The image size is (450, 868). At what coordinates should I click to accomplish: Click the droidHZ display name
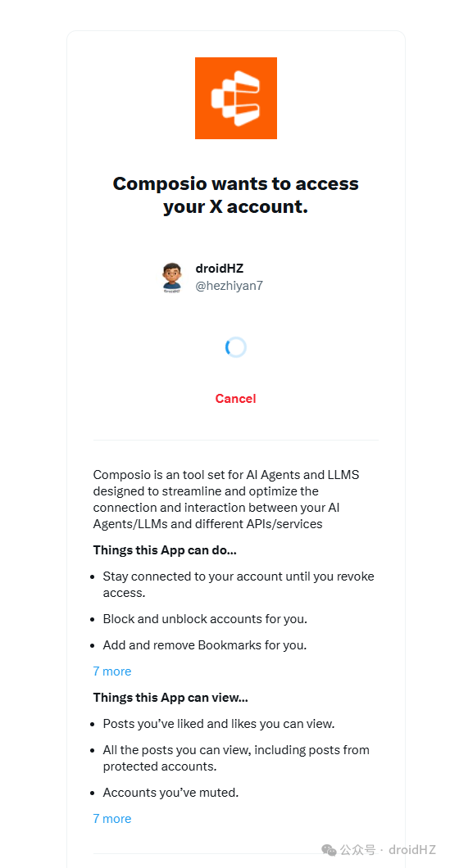[220, 269]
